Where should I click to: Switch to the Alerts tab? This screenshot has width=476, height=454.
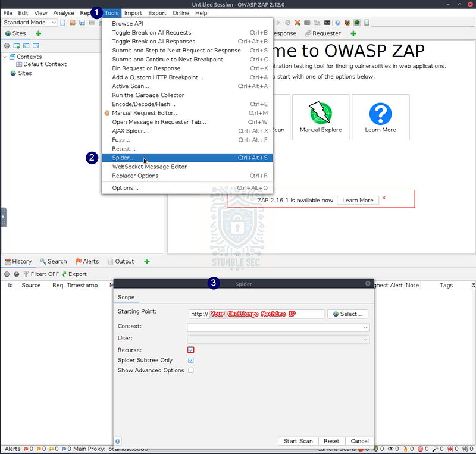point(87,261)
